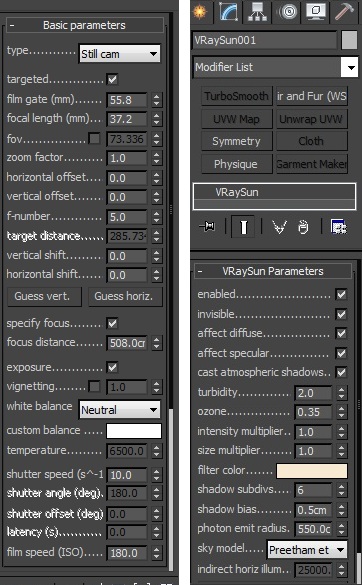Click the size multiplier spinner arrows

click(x=341, y=451)
